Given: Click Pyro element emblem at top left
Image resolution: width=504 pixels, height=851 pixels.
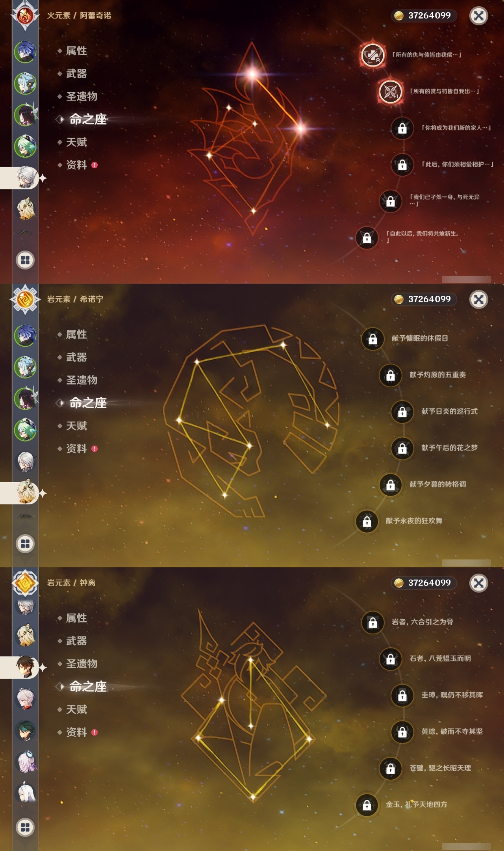Looking at the screenshot, I should coord(25,16).
